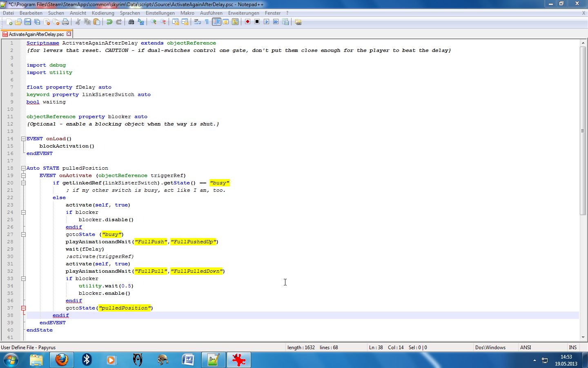The image size is (588, 368).
Task: Open the Kodierung menu
Action: (103, 13)
